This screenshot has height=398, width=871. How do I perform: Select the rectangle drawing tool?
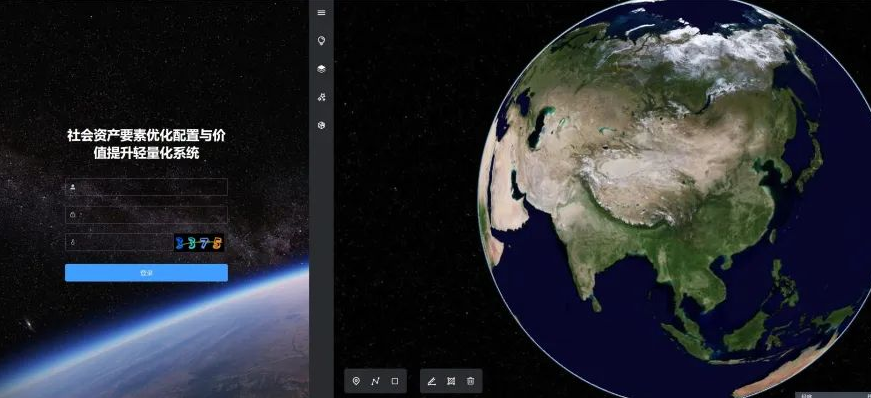click(395, 381)
